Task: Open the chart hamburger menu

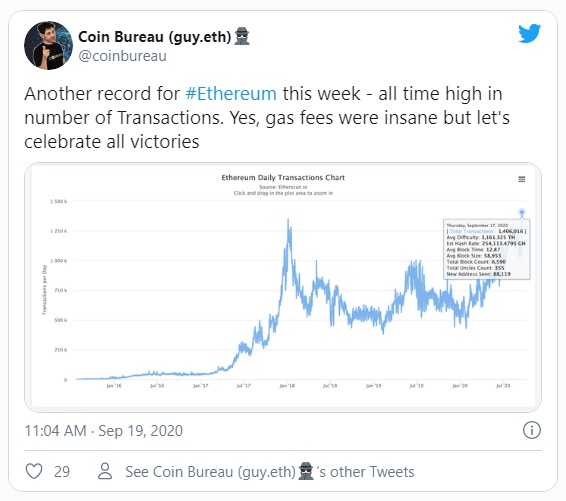Action: (x=522, y=179)
